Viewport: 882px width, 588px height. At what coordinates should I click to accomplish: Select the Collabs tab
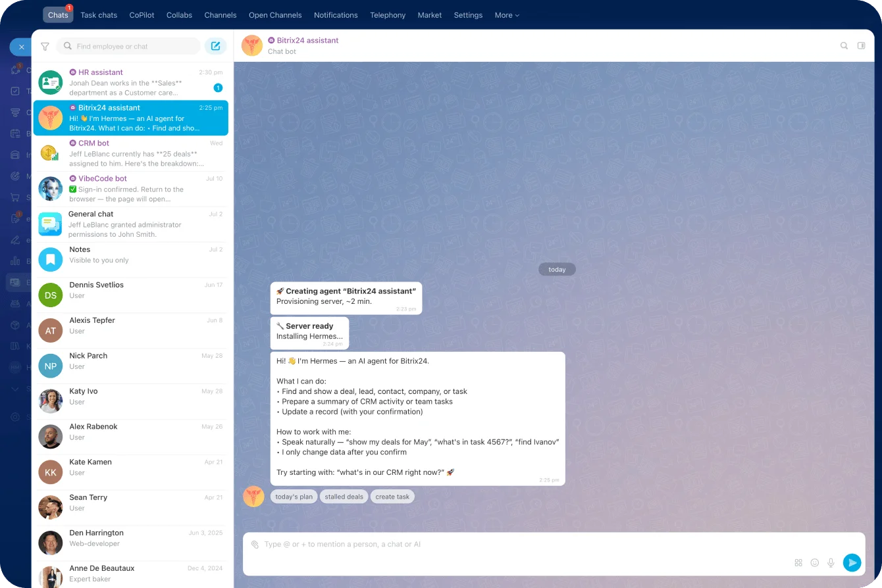point(180,15)
